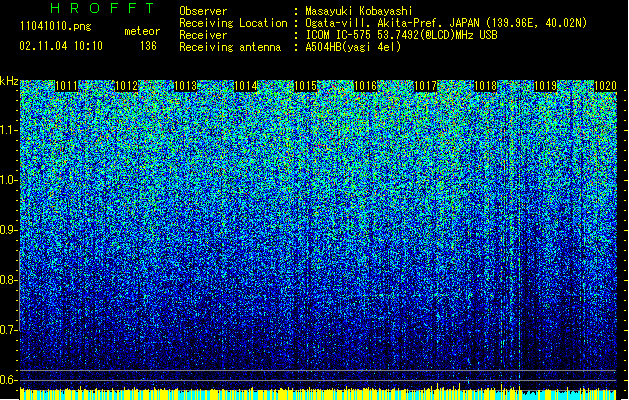The width and height of the screenshot is (629, 400).
Task: Click the date stamp 02.11.04 10:10
Action: 61,46
